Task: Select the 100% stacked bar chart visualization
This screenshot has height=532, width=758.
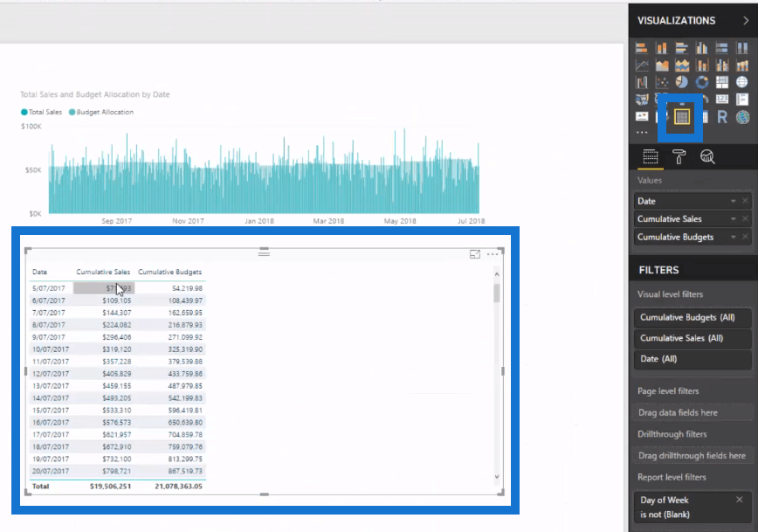Action: tap(721, 48)
